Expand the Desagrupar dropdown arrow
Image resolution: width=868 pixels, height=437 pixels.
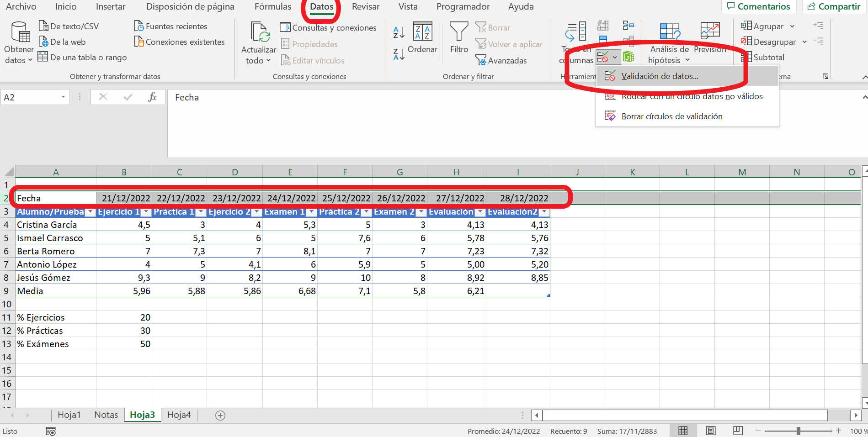tap(804, 42)
